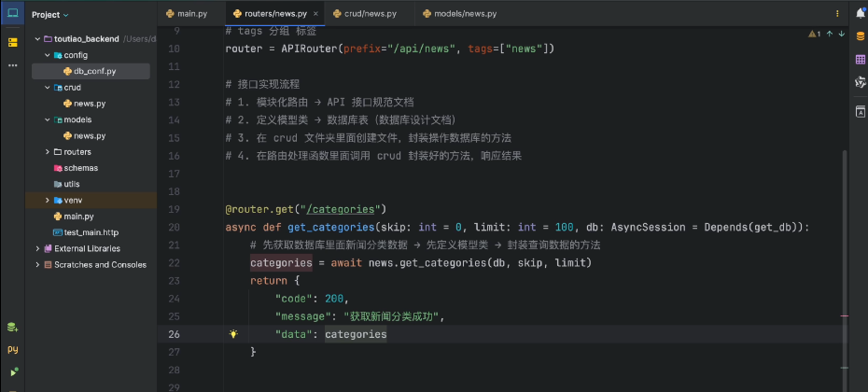Open the yellow Structure tool window icon
This screenshot has height=392, width=868.
pyautogui.click(x=12, y=43)
